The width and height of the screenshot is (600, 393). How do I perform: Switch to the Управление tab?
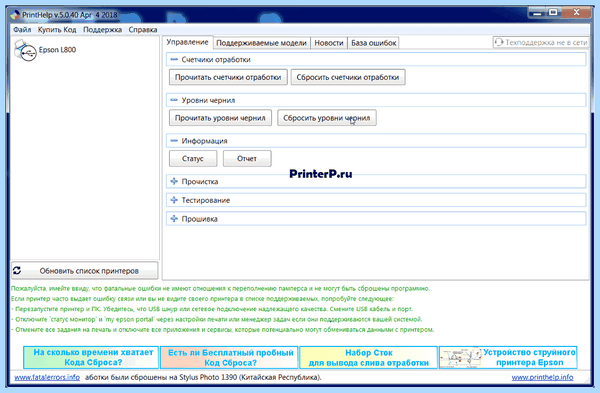pyautogui.click(x=187, y=42)
